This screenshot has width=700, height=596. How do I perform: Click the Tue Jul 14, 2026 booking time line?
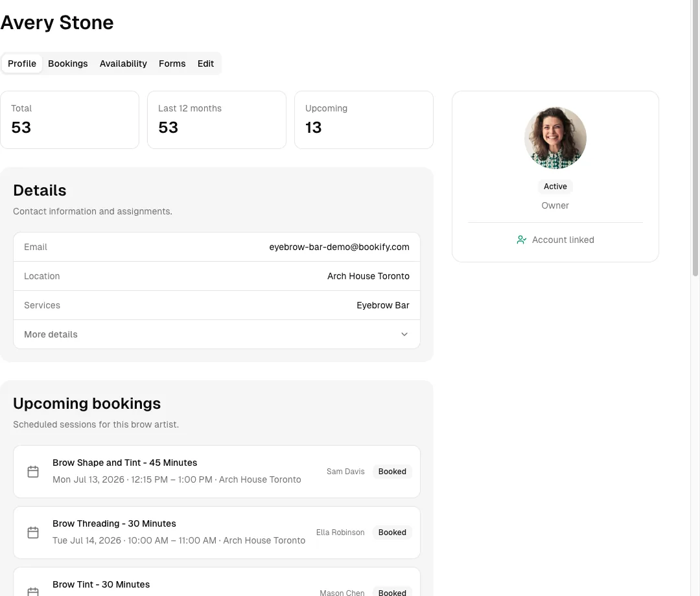[179, 540]
